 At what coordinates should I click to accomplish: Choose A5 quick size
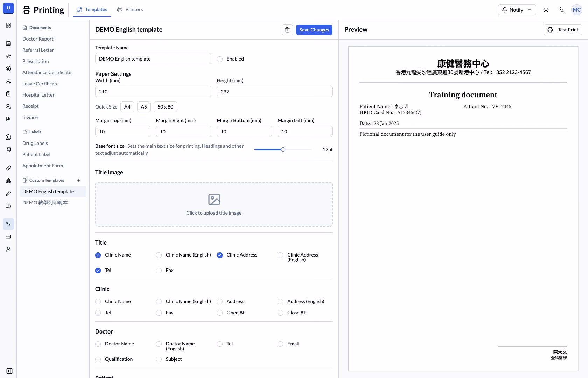click(x=144, y=107)
